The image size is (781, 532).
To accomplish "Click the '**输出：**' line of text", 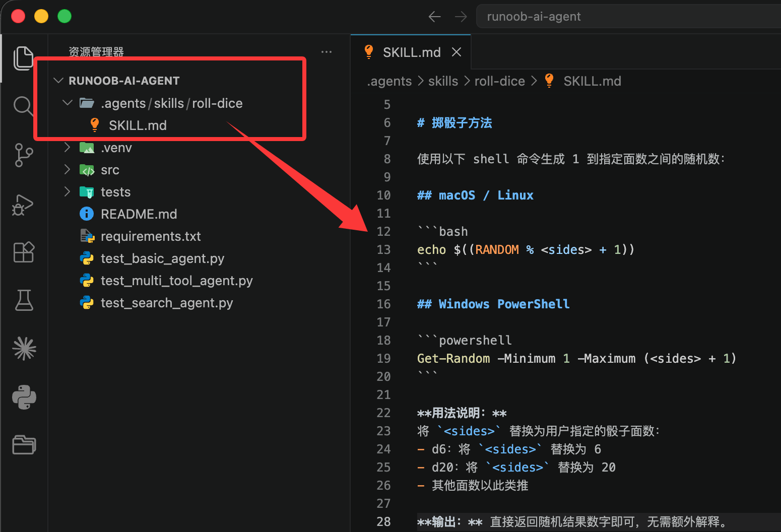I will click(572, 522).
